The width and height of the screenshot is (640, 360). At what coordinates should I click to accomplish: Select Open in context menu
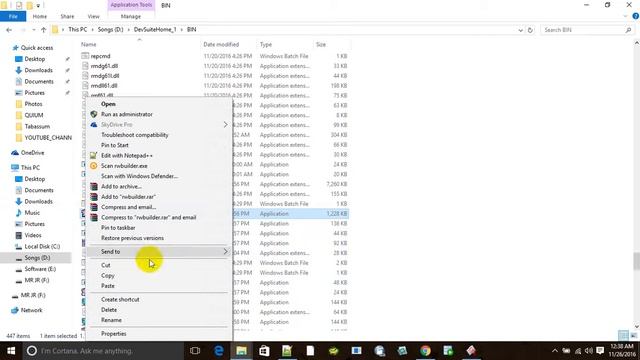108,104
